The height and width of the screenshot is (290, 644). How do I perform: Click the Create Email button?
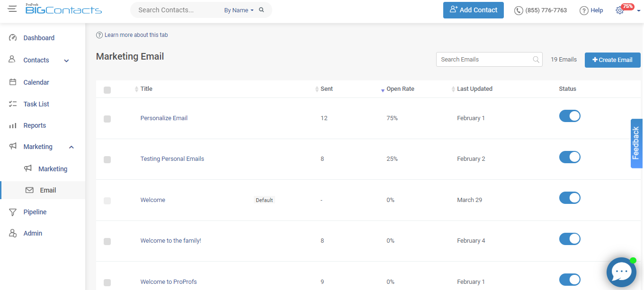pyautogui.click(x=612, y=60)
